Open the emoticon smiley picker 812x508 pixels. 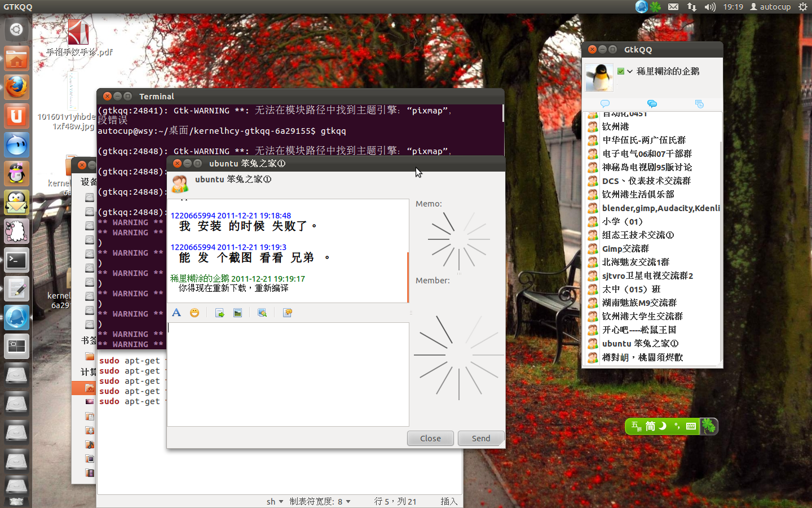pyautogui.click(x=195, y=313)
